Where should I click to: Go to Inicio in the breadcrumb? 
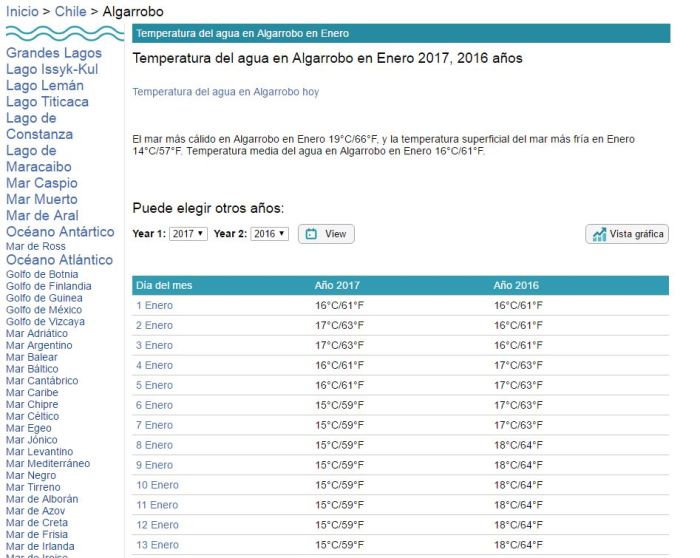click(x=22, y=11)
